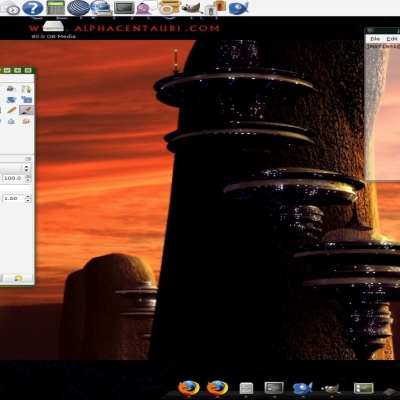
Task: Open the terminal monitor icon in the dock
Action: click(x=274, y=388)
